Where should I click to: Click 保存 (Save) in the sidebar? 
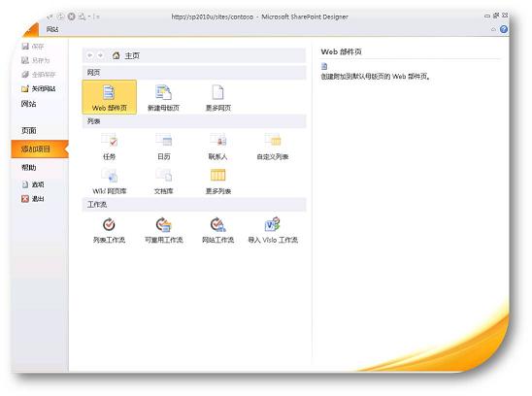(33, 47)
